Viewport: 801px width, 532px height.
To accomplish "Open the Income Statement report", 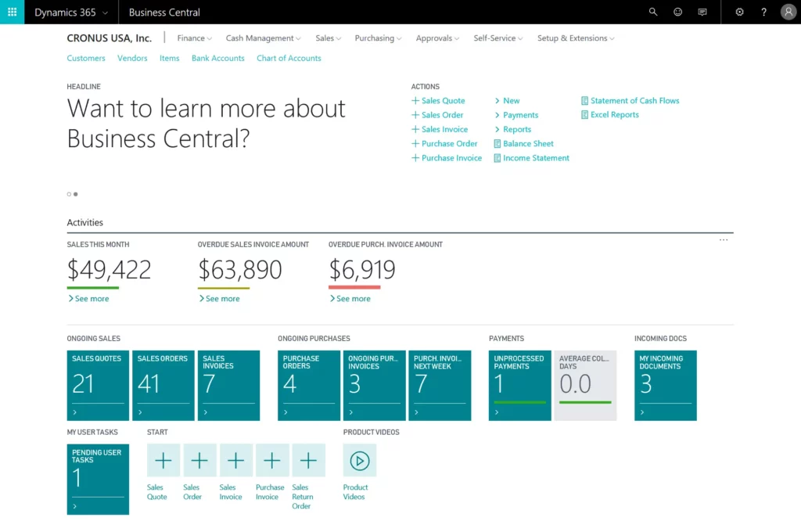I will point(531,158).
